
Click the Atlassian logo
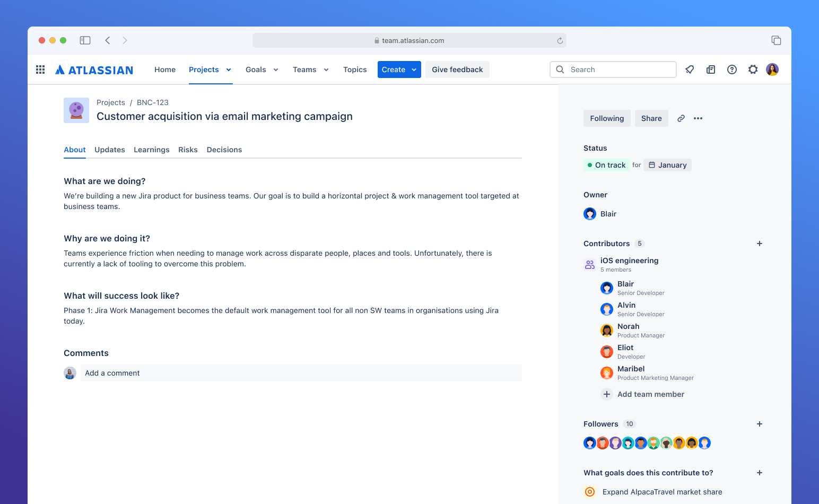94,70
